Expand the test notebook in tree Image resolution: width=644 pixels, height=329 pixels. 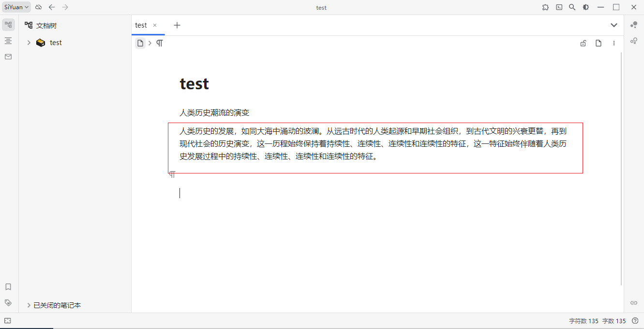tap(29, 43)
